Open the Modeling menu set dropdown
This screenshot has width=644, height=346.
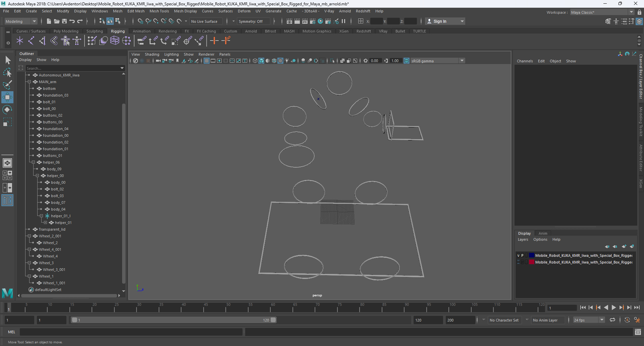(21, 21)
